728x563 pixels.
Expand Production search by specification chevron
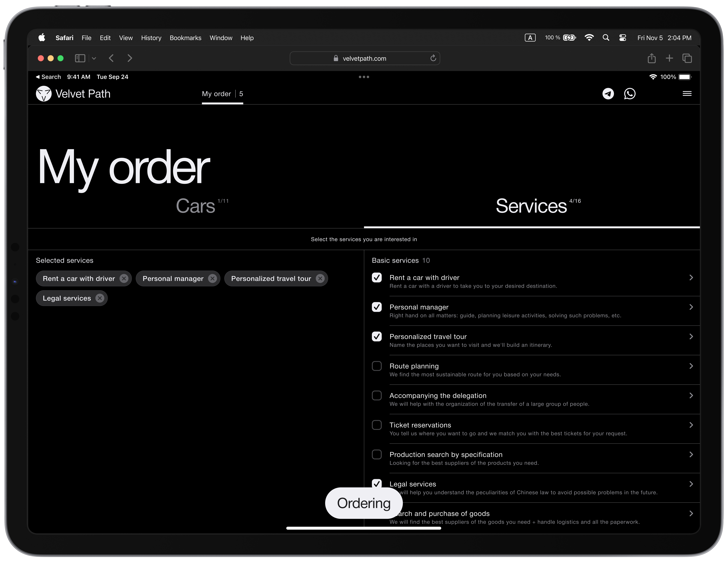[691, 454]
